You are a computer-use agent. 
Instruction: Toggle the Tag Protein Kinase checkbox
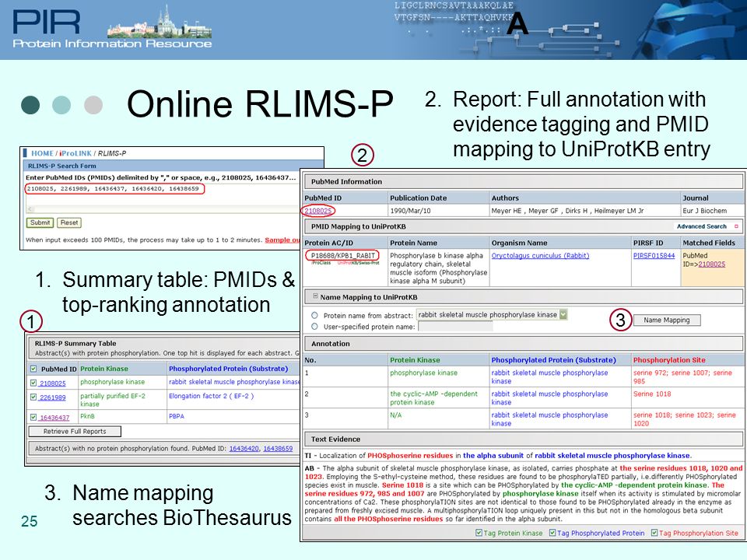coord(479,533)
